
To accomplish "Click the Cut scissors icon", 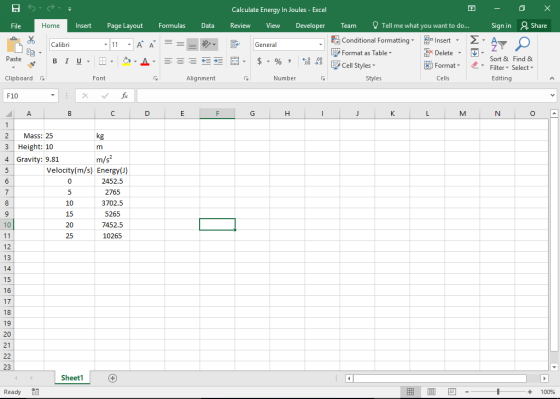I will [x=31, y=40].
